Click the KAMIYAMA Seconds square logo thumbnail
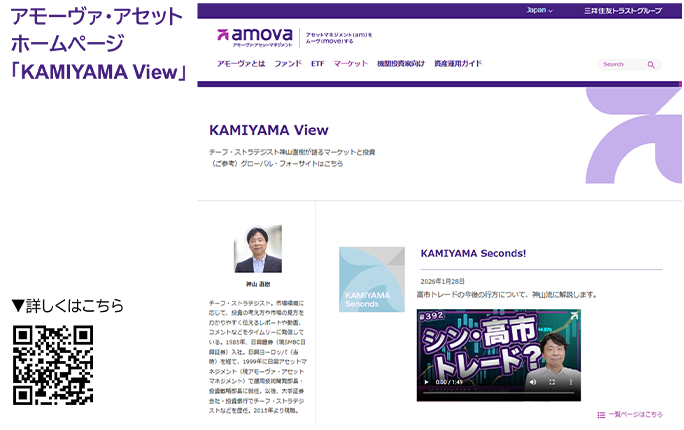This screenshot has height=430, width=684. pyautogui.click(x=371, y=279)
